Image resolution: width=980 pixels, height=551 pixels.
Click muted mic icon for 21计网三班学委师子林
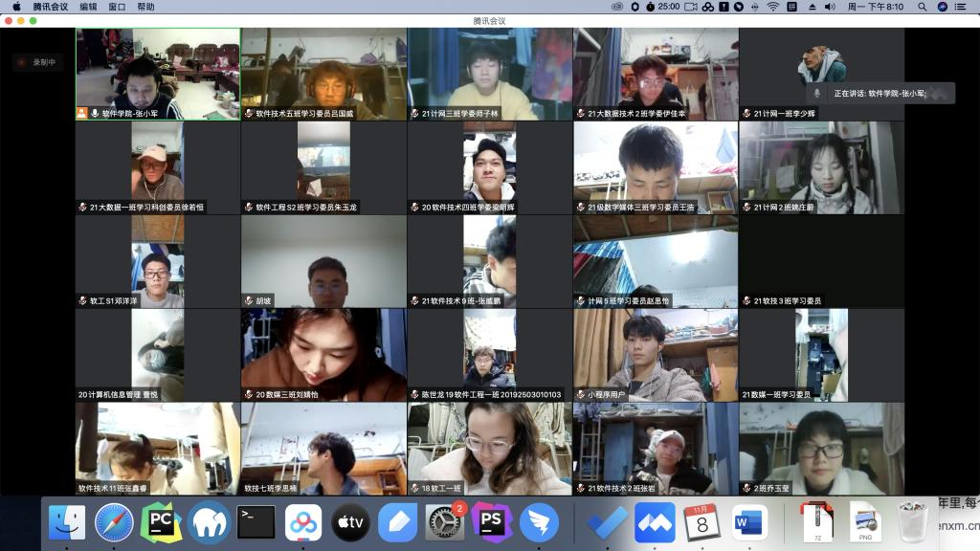coord(415,113)
